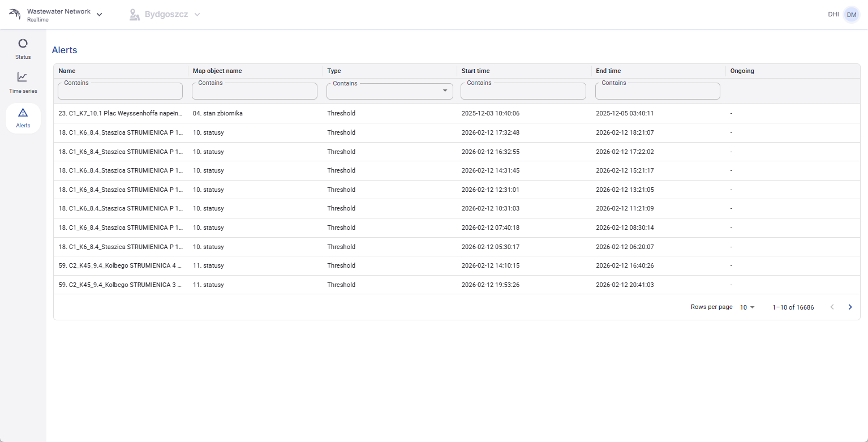
Task: Open the Status view icon in sidebar
Action: click(x=23, y=43)
